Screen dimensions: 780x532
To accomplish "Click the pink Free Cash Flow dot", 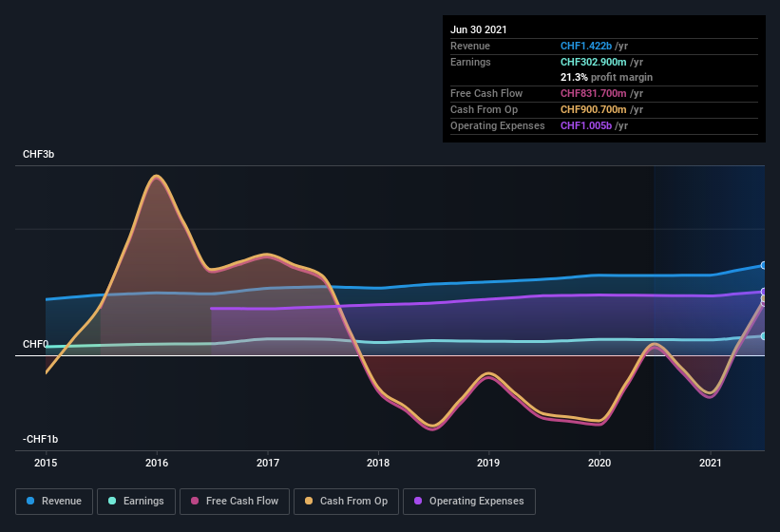I will [195, 501].
